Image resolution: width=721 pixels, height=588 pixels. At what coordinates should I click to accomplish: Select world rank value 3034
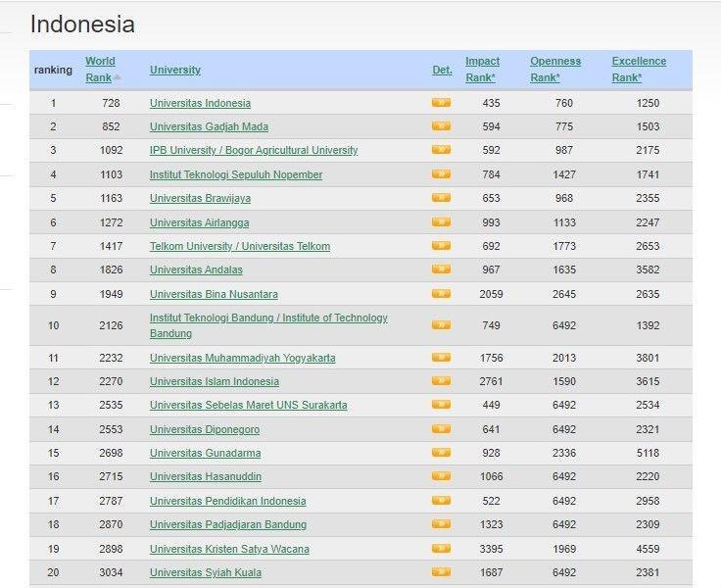[x=111, y=573]
